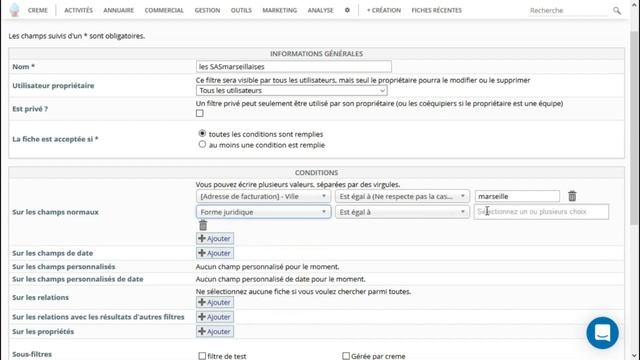The height and width of the screenshot is (360, 640).
Task: Add a condition on champs normaux
Action: point(215,238)
